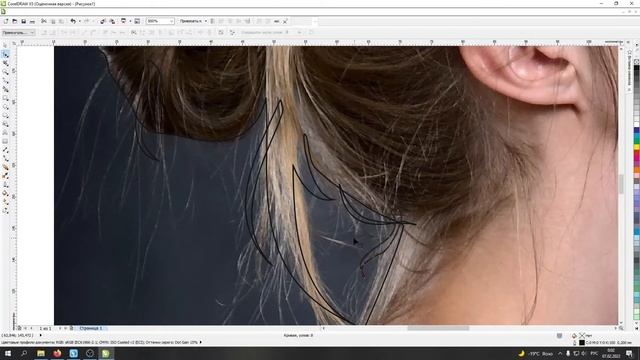Open the Welcome screen icon
This screenshot has width=640, height=360.
(x=137, y=21)
